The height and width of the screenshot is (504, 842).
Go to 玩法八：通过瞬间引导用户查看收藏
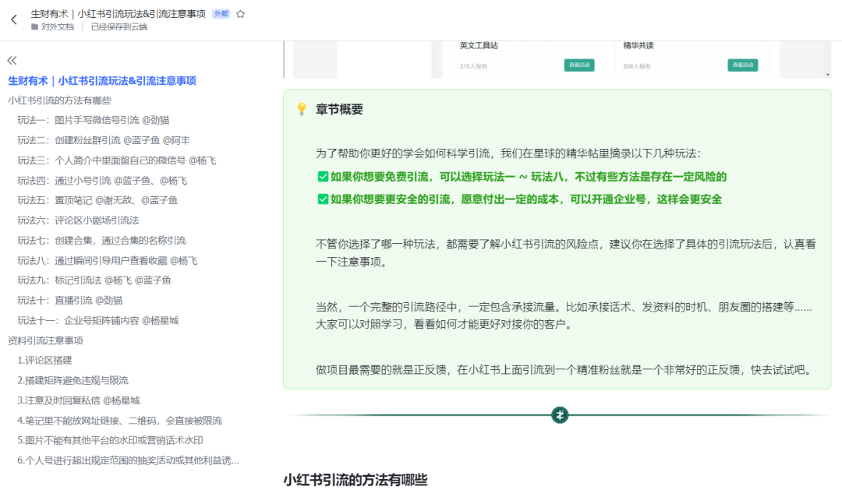click(x=108, y=261)
